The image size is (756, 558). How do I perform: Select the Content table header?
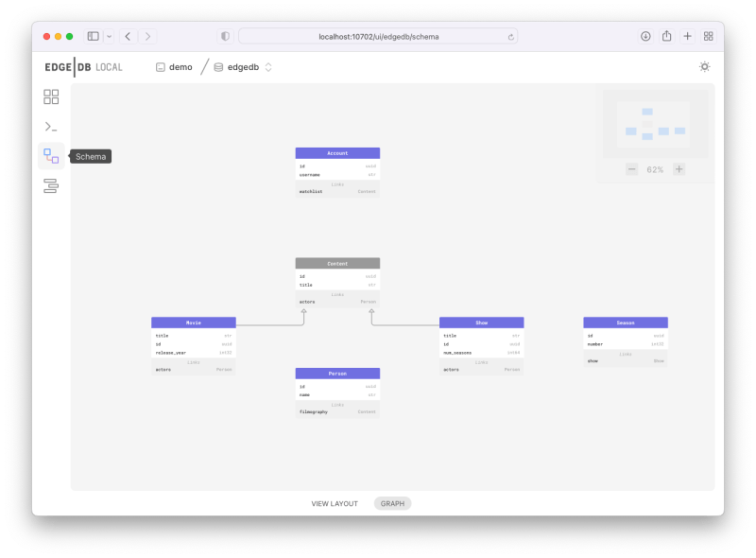pos(337,264)
